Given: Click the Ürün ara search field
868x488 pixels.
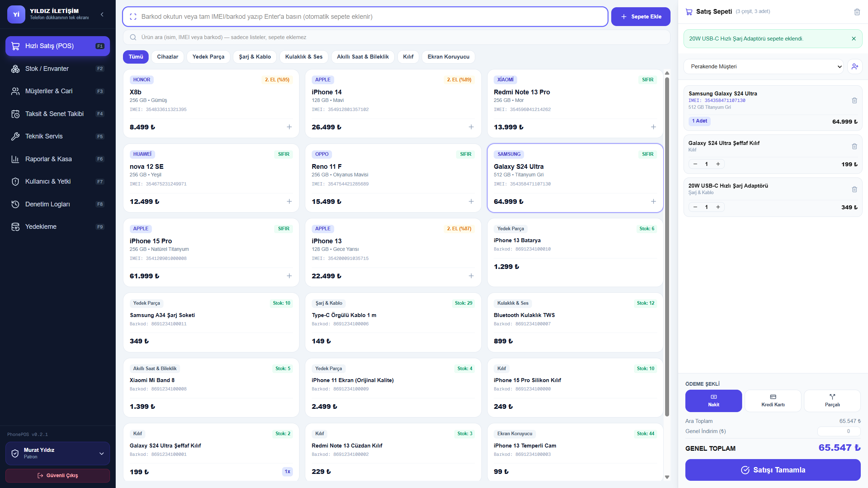Looking at the screenshot, I should [396, 37].
